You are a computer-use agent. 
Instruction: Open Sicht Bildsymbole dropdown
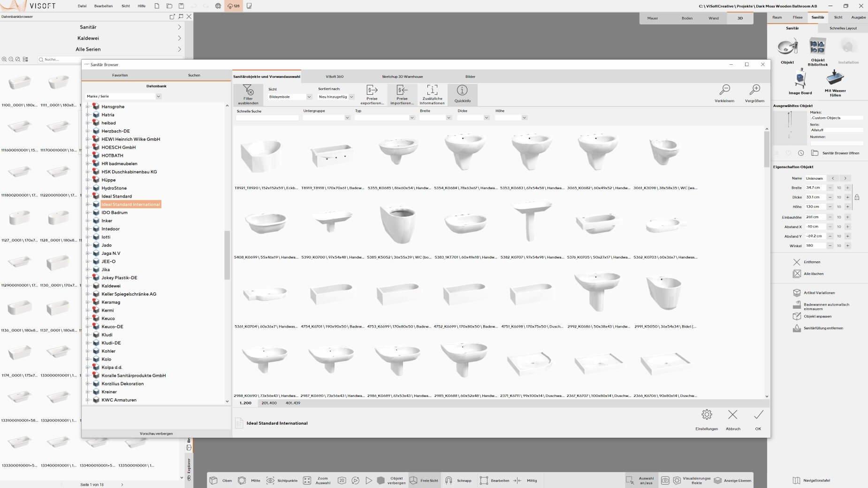tap(290, 97)
